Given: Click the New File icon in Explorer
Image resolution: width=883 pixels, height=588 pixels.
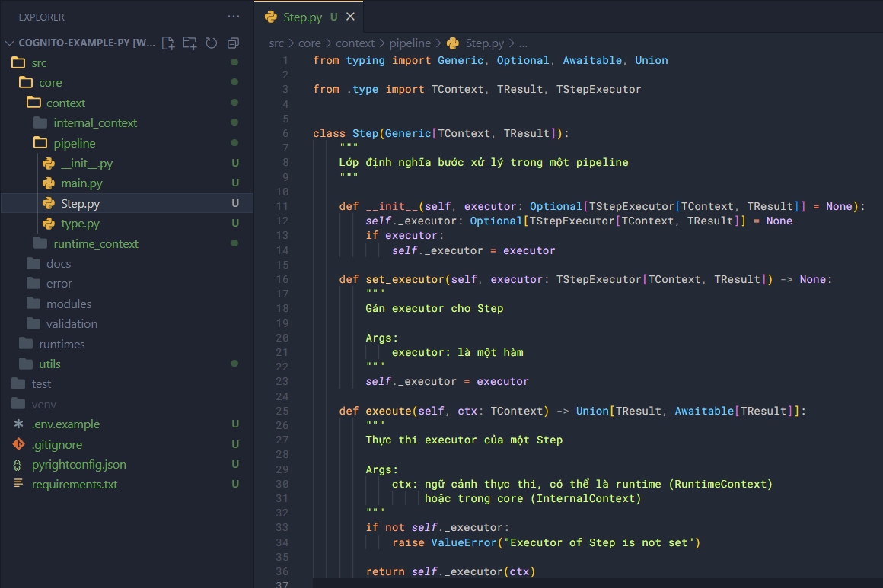Looking at the screenshot, I should 168,43.
